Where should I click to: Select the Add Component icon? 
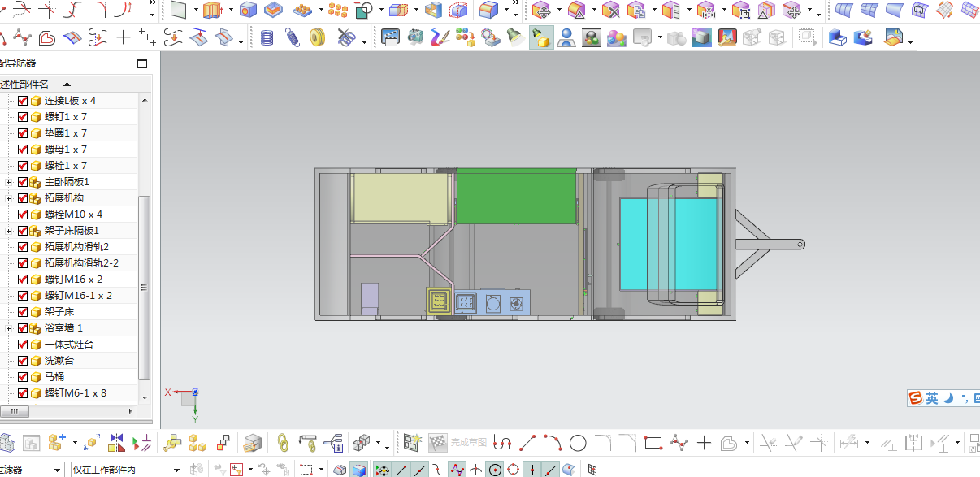[57, 443]
